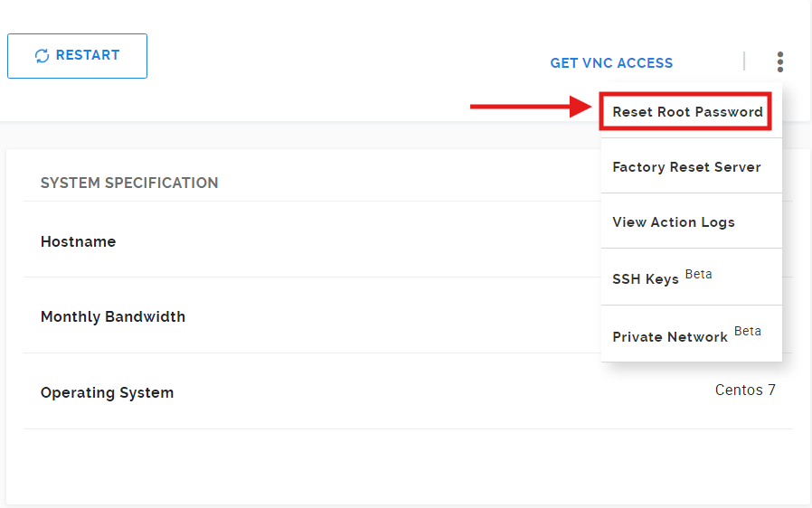Click the RESTART button
Screen dimensions: 812x508
pyautogui.click(x=77, y=56)
